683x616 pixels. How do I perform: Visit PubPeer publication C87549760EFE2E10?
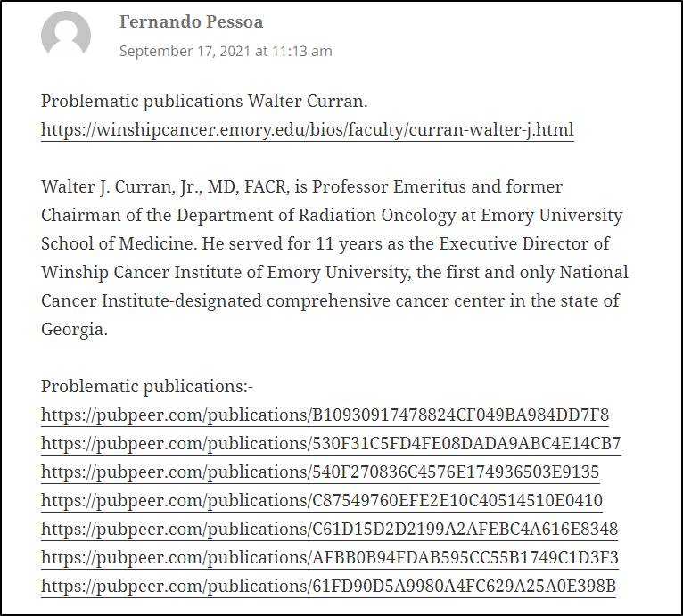[x=322, y=500]
